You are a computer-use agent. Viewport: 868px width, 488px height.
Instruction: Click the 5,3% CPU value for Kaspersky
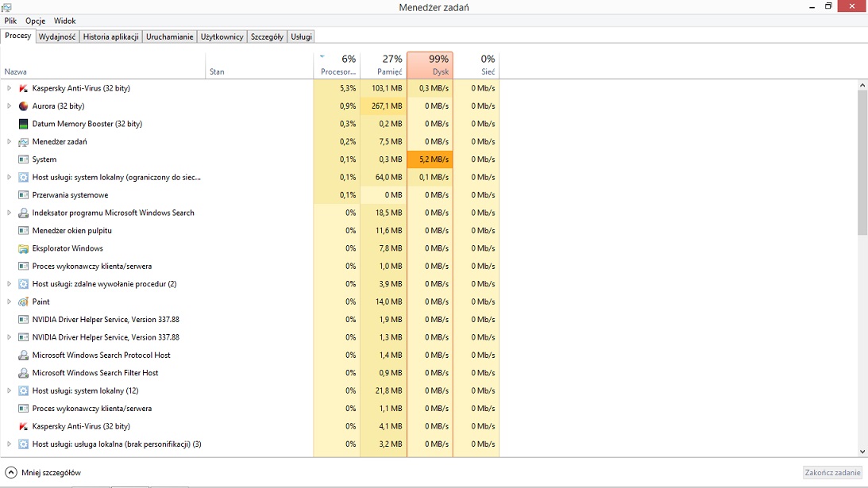pos(337,88)
